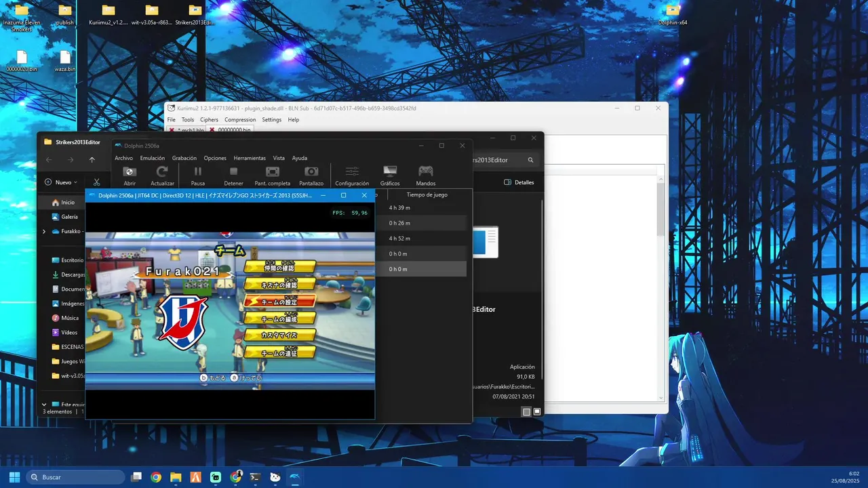The width and height of the screenshot is (868, 488).
Task: Open Descargas in the Explorer sidebar
Action: pyautogui.click(x=67, y=274)
